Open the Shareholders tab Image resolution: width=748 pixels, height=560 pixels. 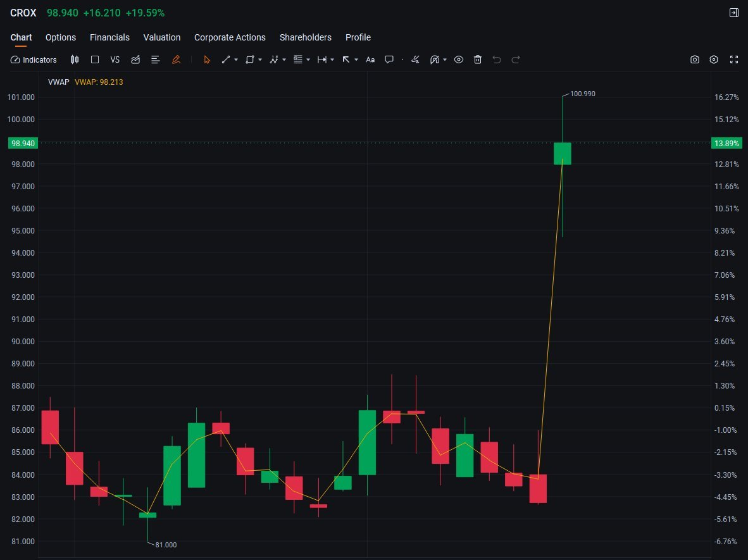pyautogui.click(x=305, y=37)
